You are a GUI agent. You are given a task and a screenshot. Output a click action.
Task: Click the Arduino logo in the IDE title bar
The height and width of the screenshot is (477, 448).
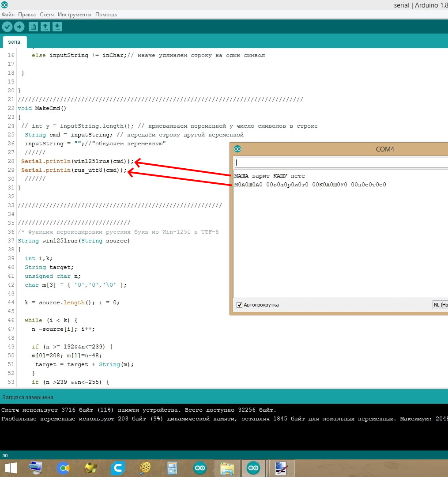4,5
